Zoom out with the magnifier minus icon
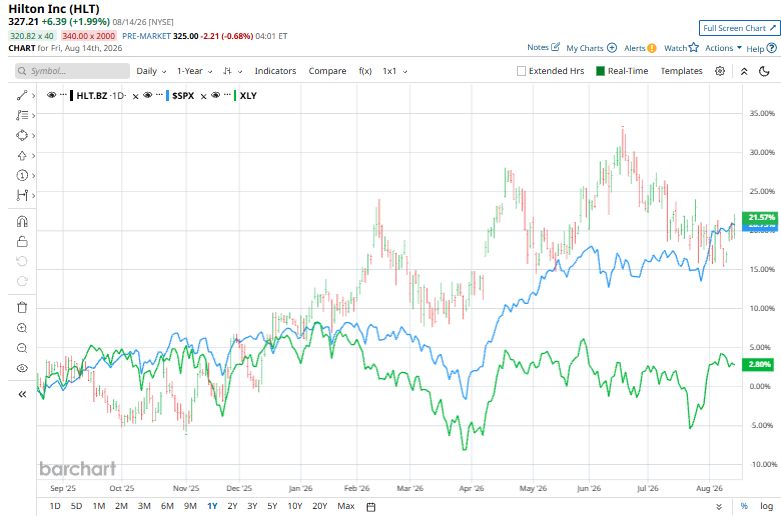Screen dimensions: 781x520 coord(22,348)
